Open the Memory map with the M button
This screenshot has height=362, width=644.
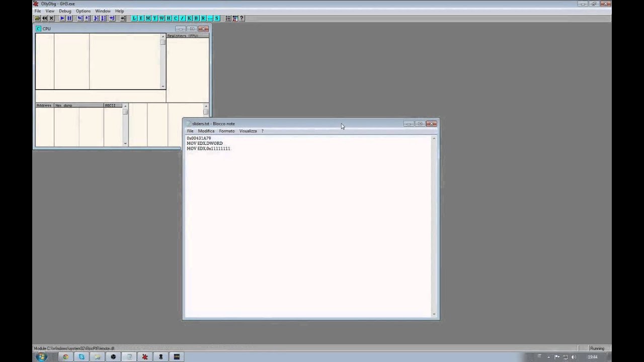[148, 18]
